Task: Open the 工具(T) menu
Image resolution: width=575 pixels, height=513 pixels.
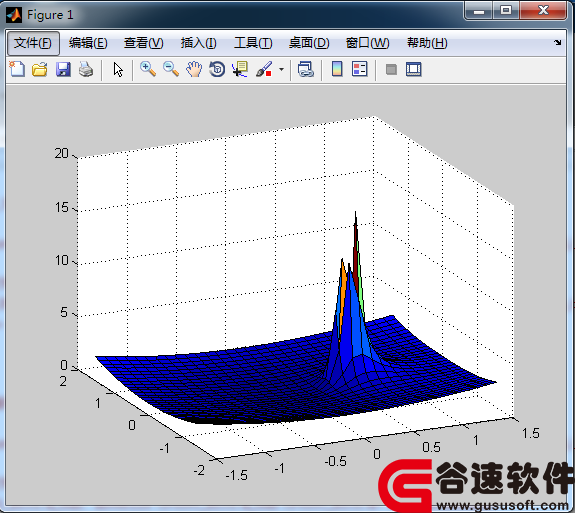Action: 253,43
